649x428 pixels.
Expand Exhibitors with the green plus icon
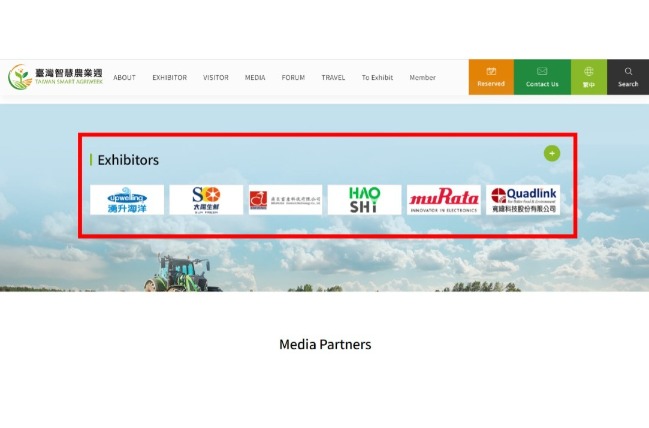pyautogui.click(x=552, y=154)
